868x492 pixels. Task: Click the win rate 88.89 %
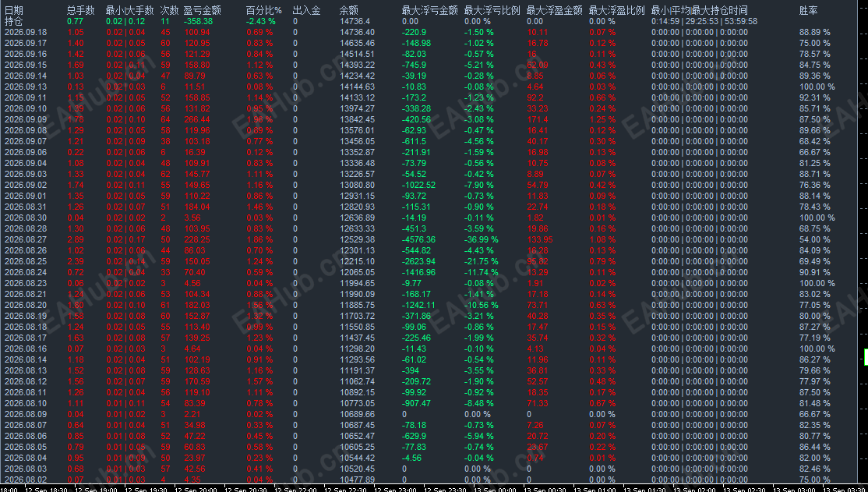coord(815,32)
